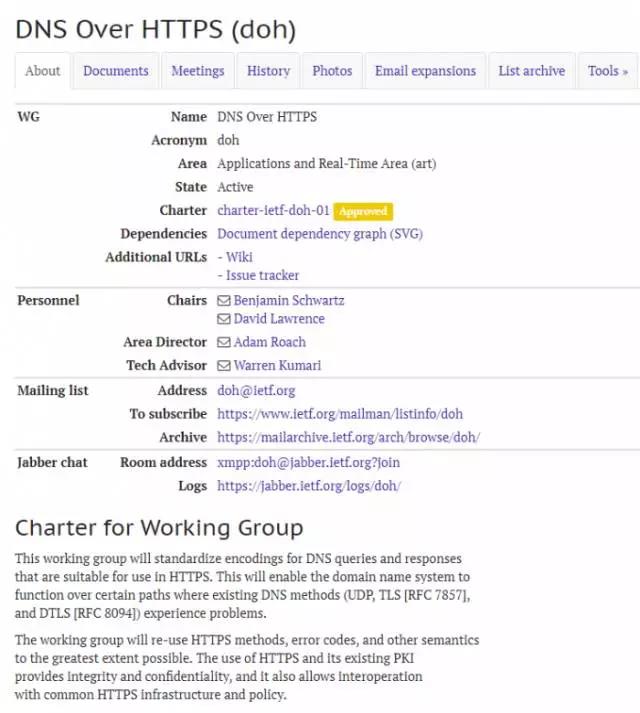Open the mailman listinfo subscribe URL
Viewport: 640px width, 713px height.
coord(340,414)
